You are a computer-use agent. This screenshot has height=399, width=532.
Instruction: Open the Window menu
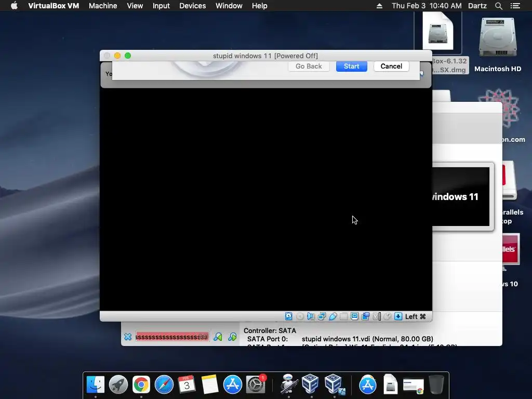pyautogui.click(x=229, y=6)
